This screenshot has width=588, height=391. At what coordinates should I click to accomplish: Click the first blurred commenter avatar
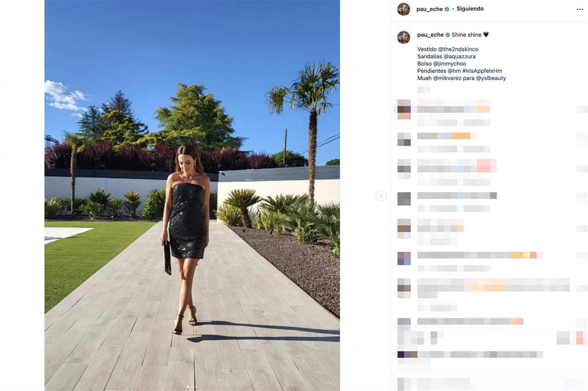(x=404, y=109)
